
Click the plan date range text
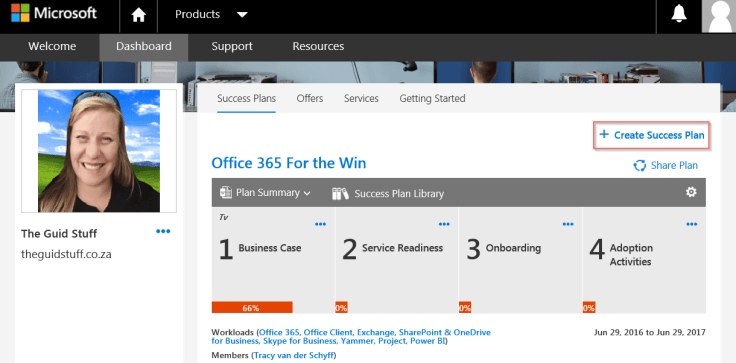(650, 332)
